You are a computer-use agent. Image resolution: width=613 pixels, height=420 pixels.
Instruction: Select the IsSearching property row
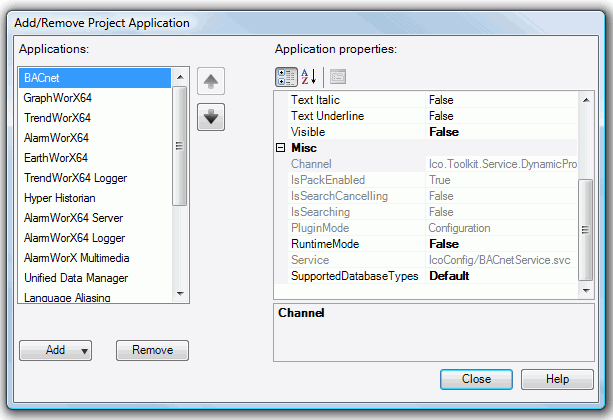point(433,212)
